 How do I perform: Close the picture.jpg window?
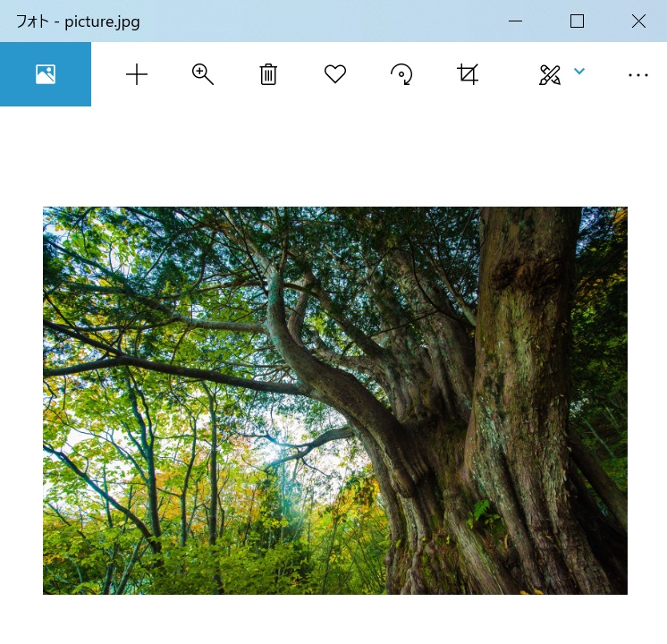[x=638, y=21]
